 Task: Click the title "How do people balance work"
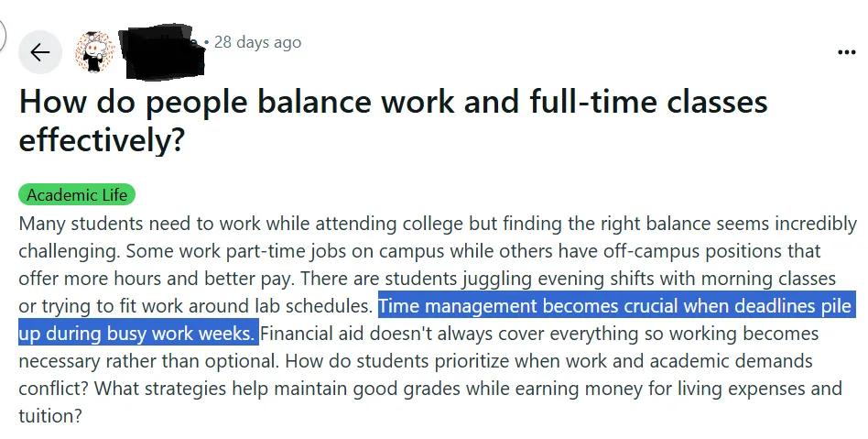click(229, 101)
